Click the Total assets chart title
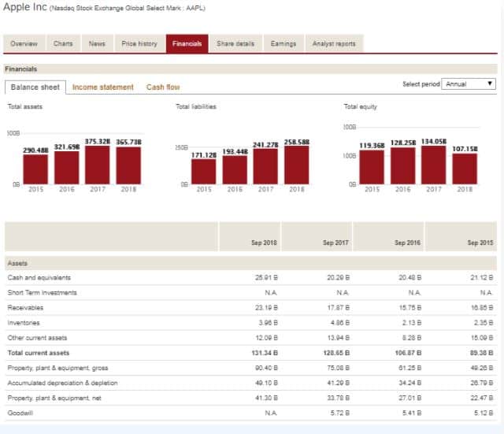504x434 pixels. point(24,106)
